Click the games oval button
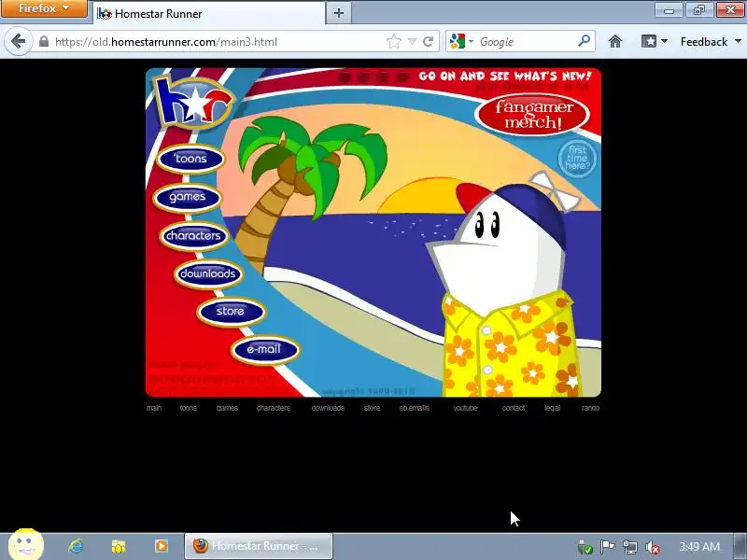The image size is (747, 560). (188, 197)
